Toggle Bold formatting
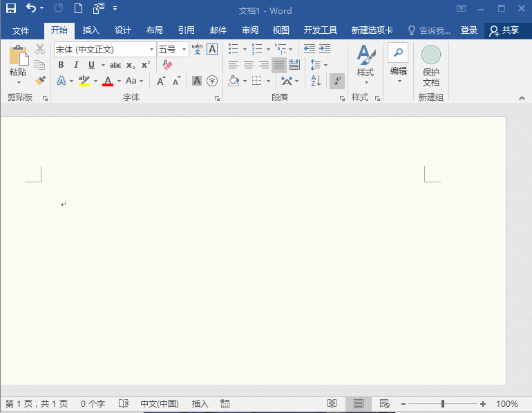The image size is (532, 413). click(x=61, y=65)
